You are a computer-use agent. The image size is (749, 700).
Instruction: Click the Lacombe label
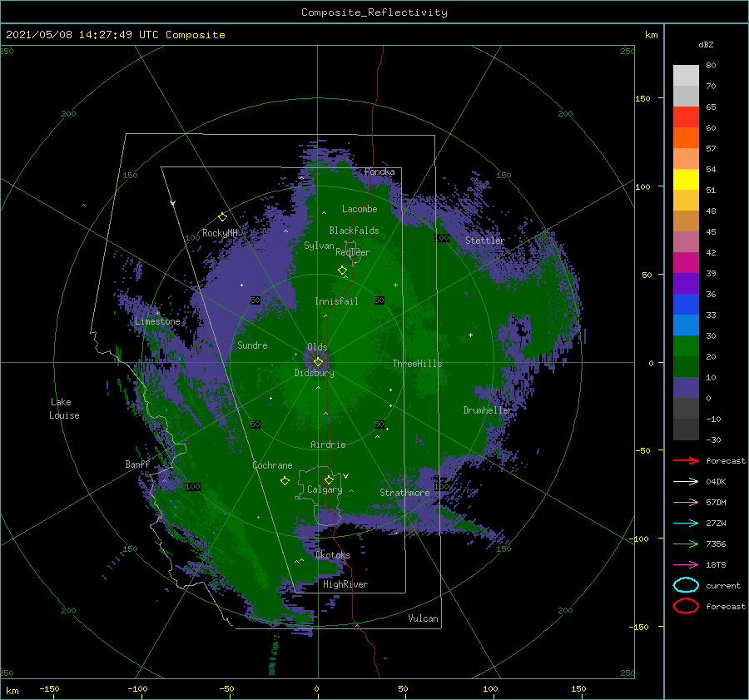click(360, 209)
